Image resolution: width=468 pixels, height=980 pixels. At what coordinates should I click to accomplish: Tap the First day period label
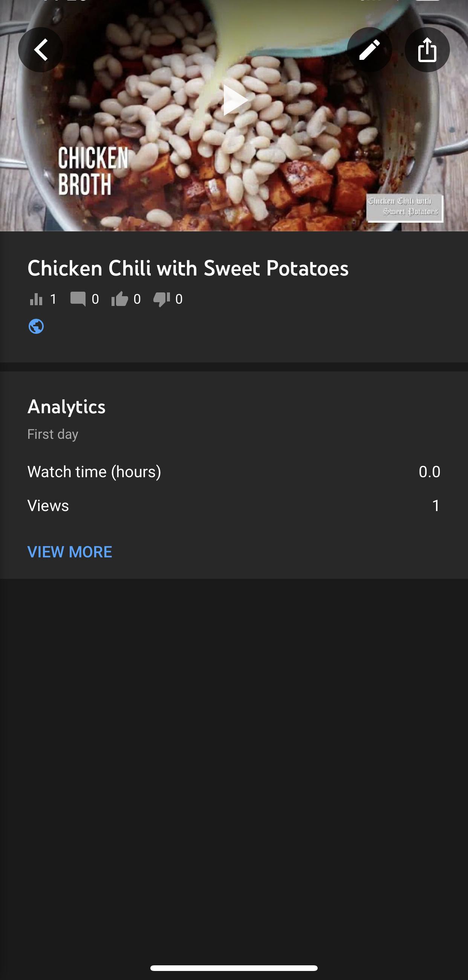(x=53, y=434)
